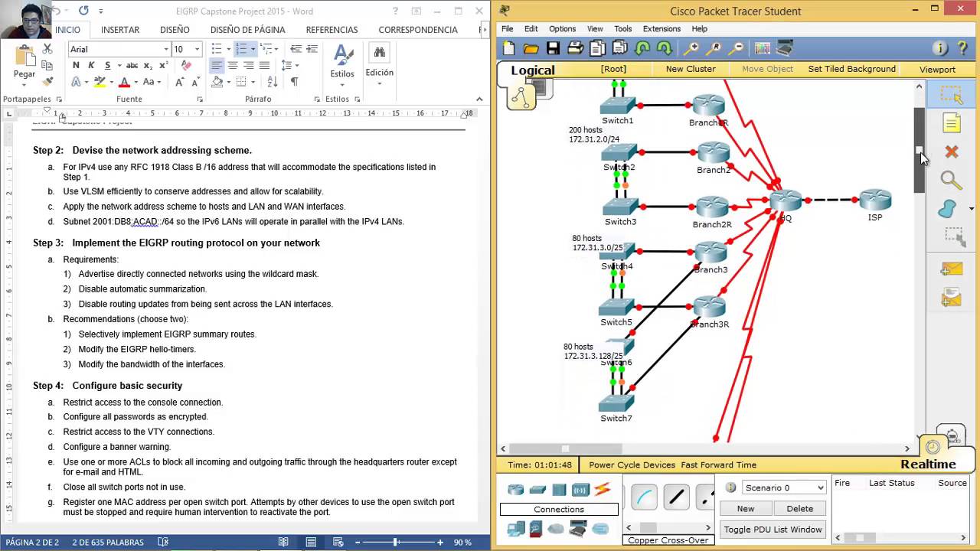Click Power Cycle Devices
The height and width of the screenshot is (551, 980).
click(632, 465)
